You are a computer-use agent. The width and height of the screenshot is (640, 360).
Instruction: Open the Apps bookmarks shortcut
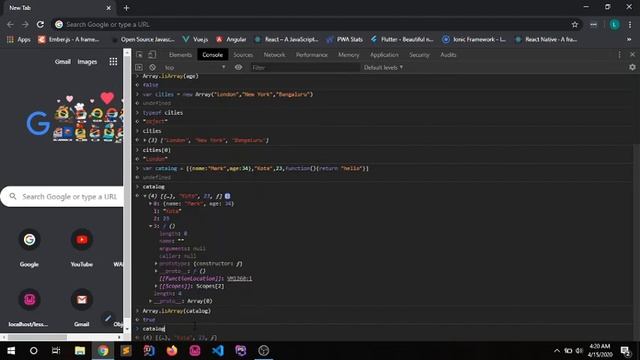pos(19,39)
